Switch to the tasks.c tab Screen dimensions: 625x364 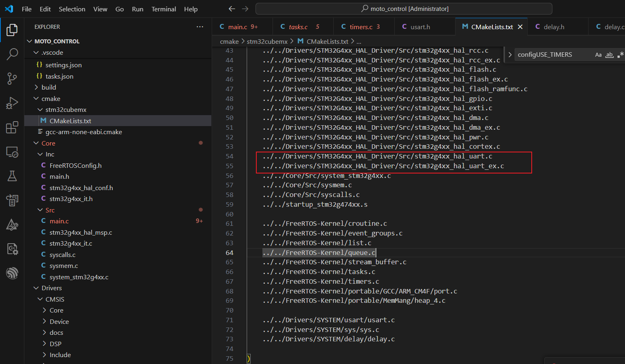click(x=298, y=26)
